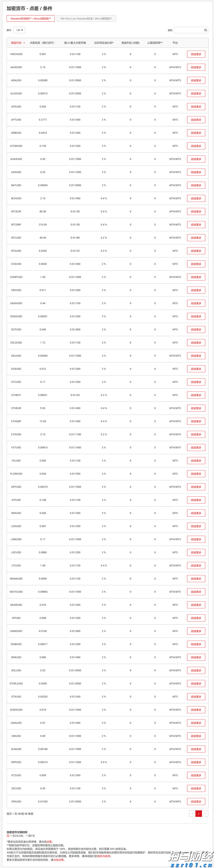Open the 展示 100 entries dropdown
Image resolution: width=214 pixels, height=868 pixels.
pyautogui.click(x=19, y=30)
